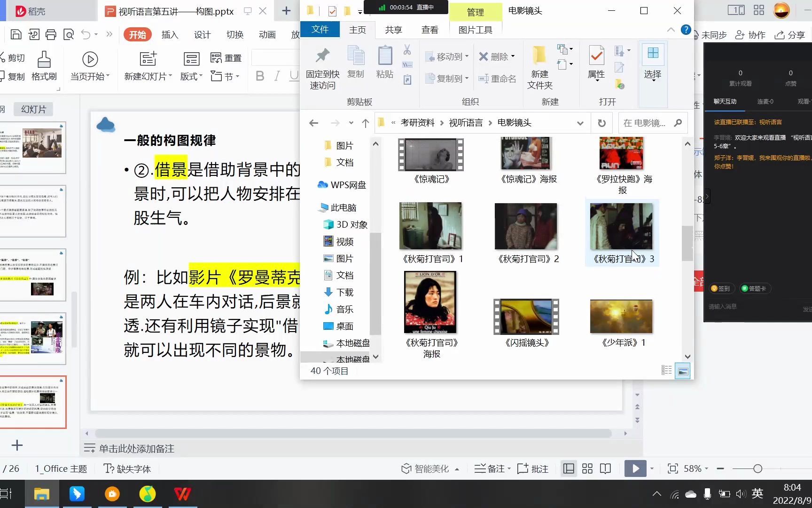Toggle Italic formatting in WPS
The height and width of the screenshot is (508, 812).
pyautogui.click(x=277, y=76)
